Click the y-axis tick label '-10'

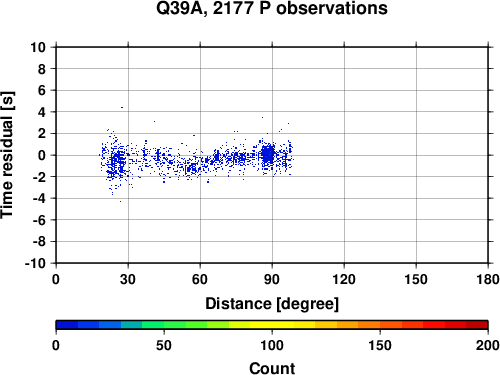pos(35,263)
